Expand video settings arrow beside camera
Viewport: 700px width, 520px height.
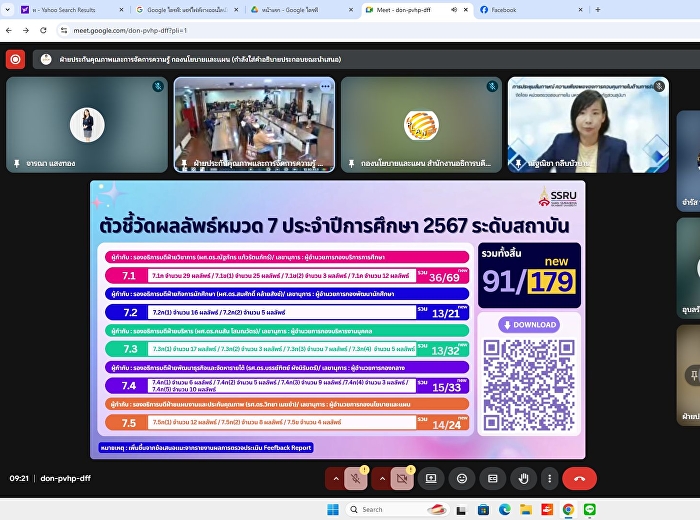coord(382,479)
